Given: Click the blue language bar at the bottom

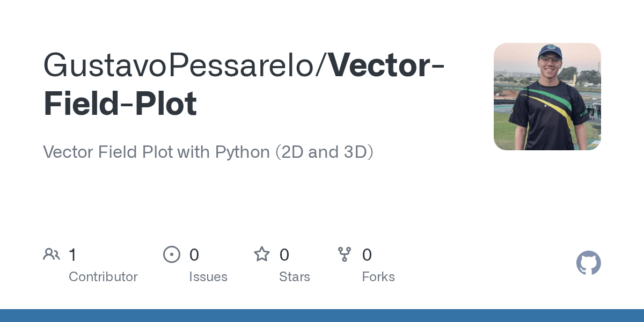Looking at the screenshot, I should (x=322, y=316).
